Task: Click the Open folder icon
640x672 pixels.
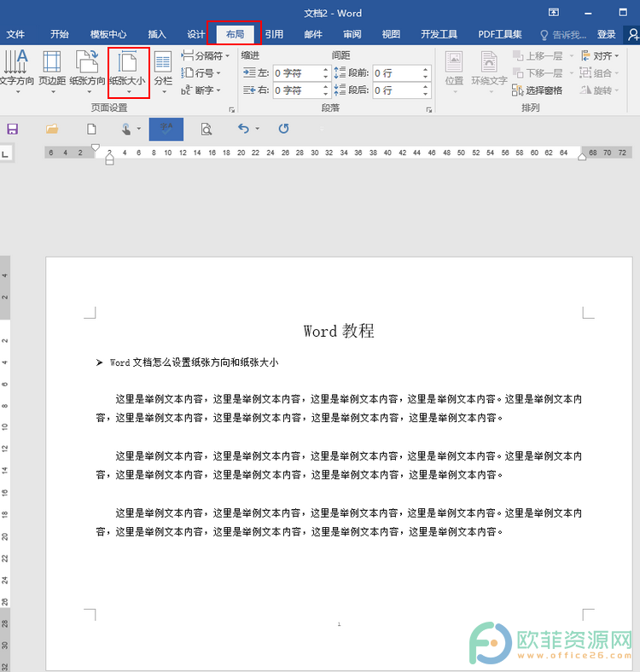Action: 52,129
